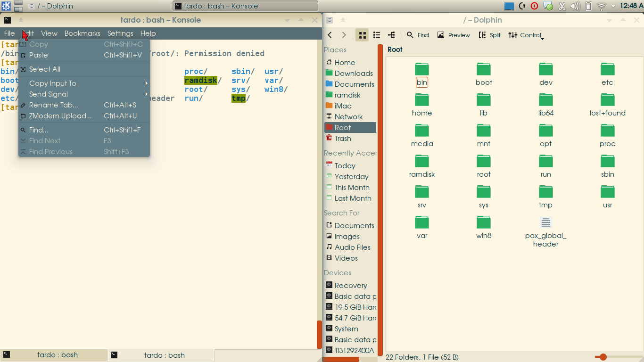Expand the Send Signal submenu
The height and width of the screenshot is (362, 644).
click(84, 94)
